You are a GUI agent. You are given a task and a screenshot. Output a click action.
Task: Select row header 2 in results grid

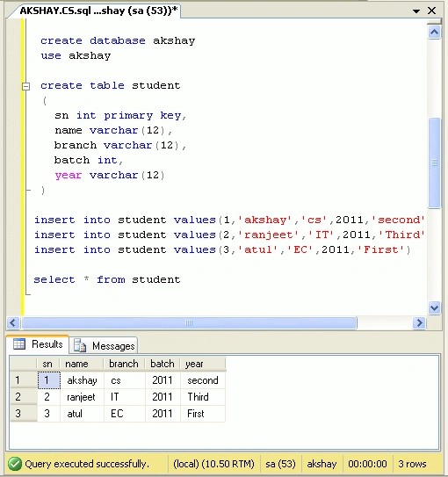(x=24, y=397)
